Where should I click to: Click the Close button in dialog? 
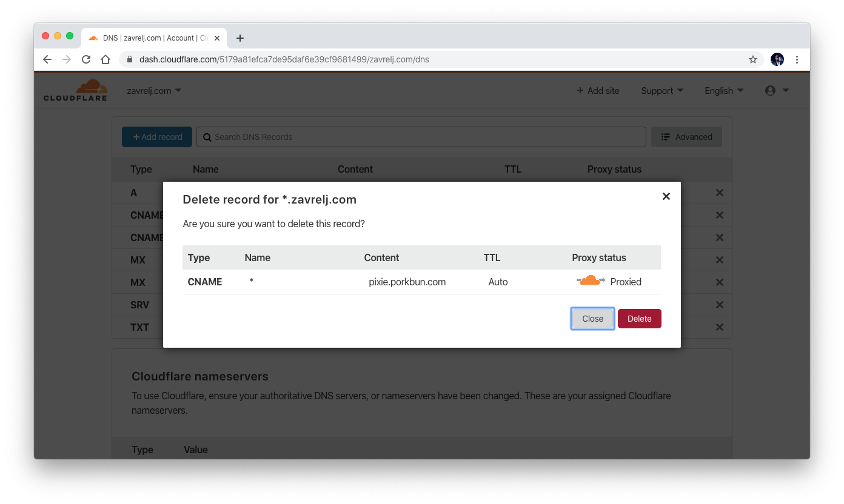[592, 319]
